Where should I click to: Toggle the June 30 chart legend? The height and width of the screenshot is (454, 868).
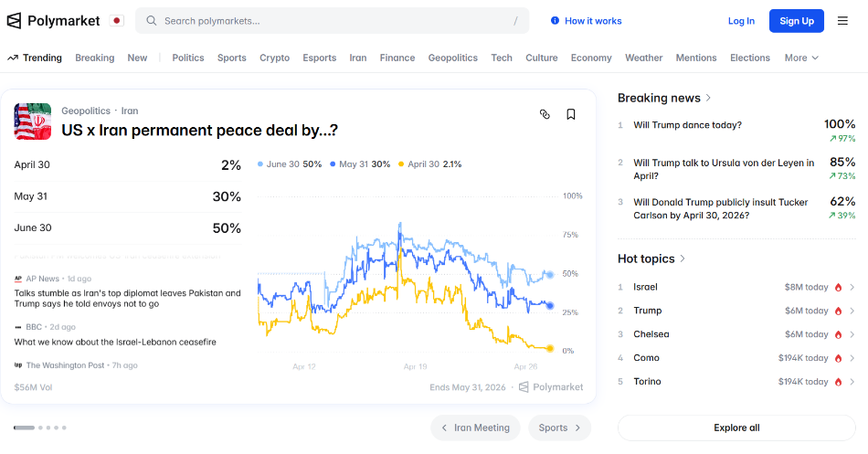tap(290, 164)
